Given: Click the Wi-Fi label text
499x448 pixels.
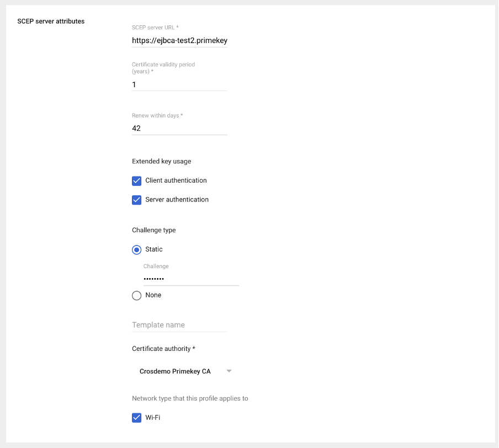Looking at the screenshot, I should [153, 418].
